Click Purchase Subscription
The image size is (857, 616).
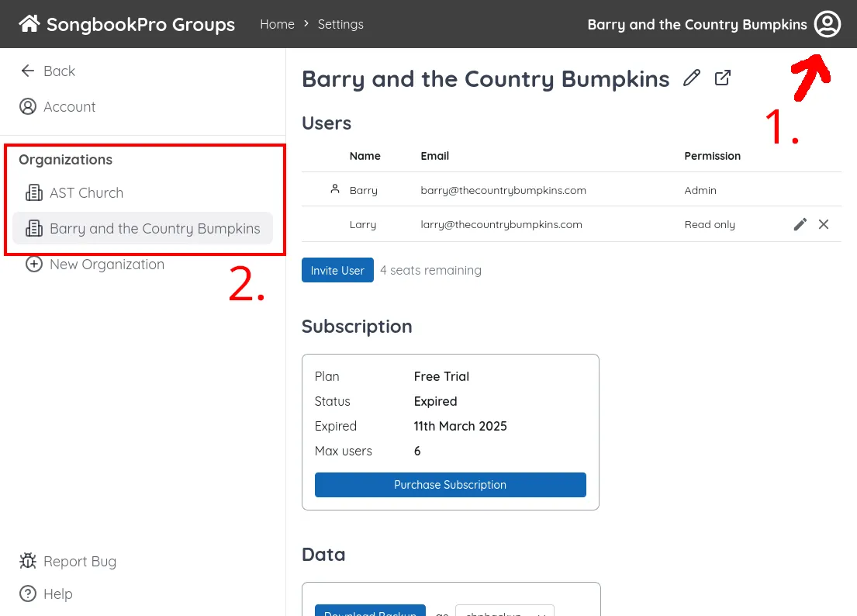click(x=450, y=484)
